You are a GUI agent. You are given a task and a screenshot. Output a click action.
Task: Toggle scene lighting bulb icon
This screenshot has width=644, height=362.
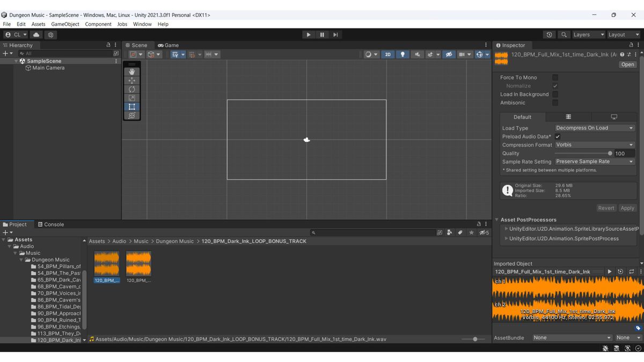(x=402, y=55)
